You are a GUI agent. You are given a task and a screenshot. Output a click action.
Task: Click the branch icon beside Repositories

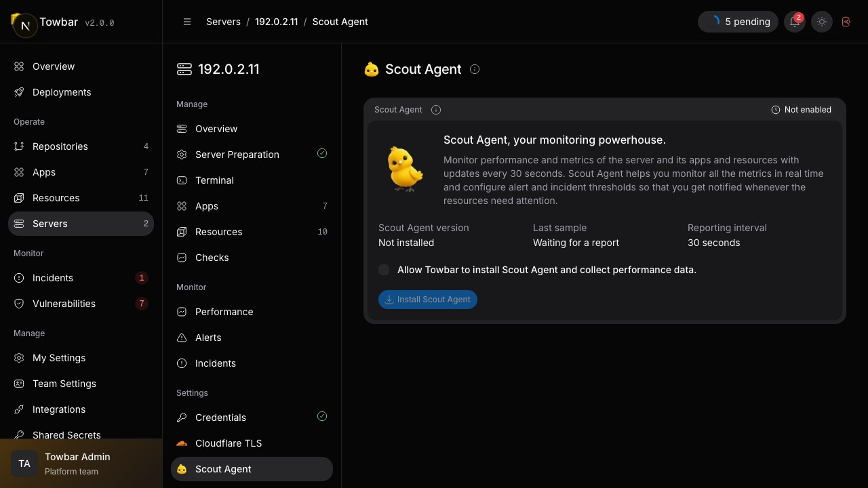(x=19, y=146)
